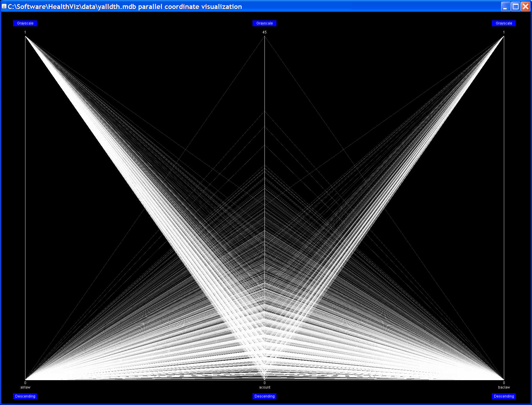Close the yalldth.mdb visualization window
Screen dimensions: 532x405
525,6
